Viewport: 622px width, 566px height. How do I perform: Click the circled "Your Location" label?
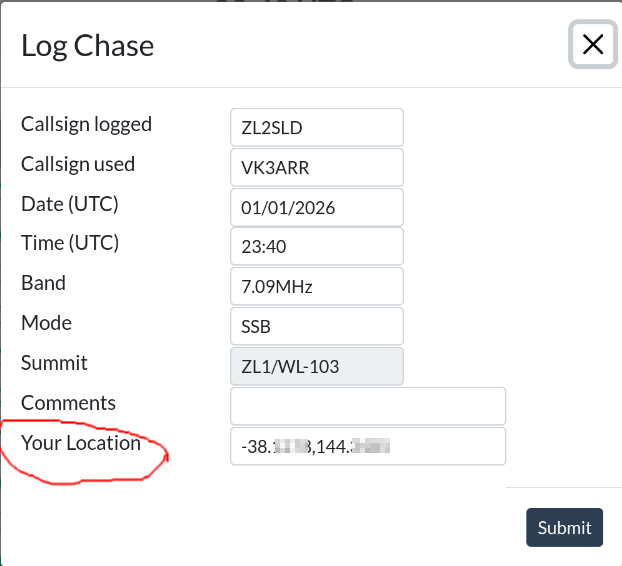tap(81, 443)
